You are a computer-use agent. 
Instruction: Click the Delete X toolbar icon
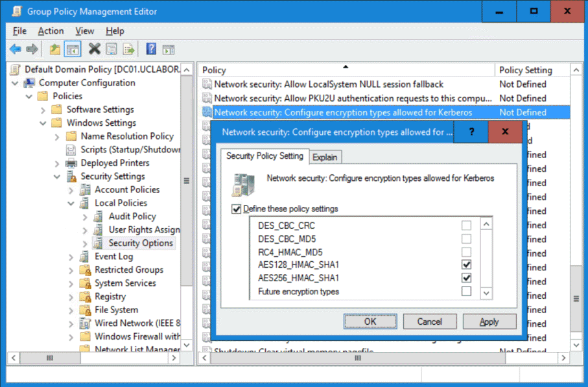[x=95, y=49]
